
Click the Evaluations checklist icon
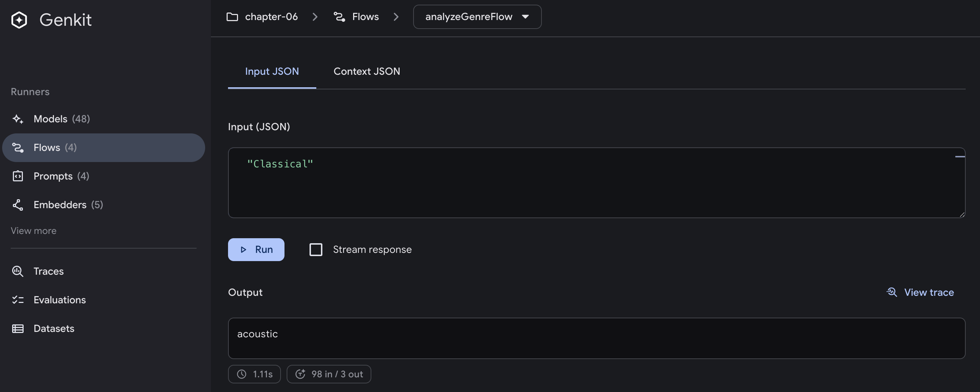[18, 300]
